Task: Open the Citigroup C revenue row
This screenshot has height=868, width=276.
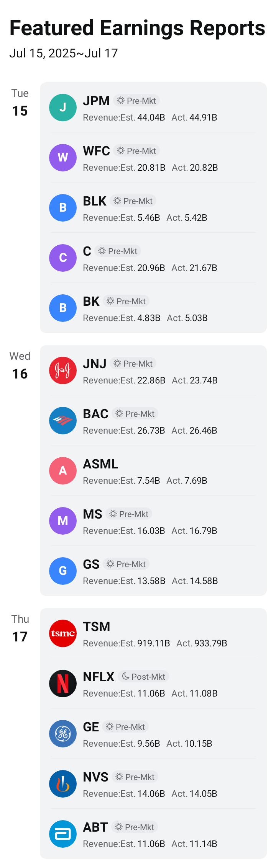Action: [x=153, y=258]
